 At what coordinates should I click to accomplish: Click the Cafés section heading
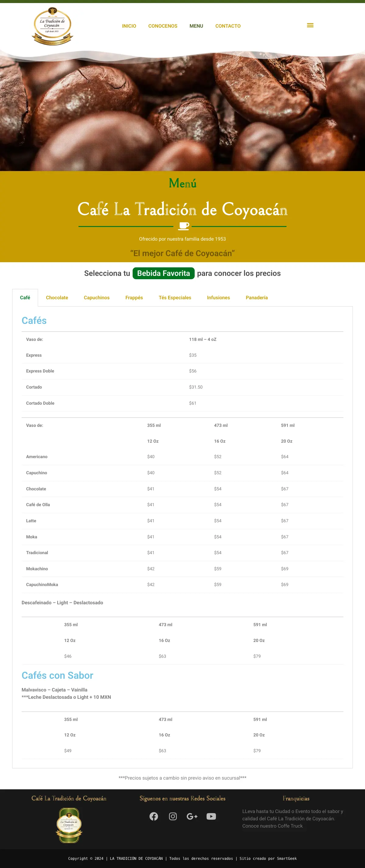tap(34, 321)
